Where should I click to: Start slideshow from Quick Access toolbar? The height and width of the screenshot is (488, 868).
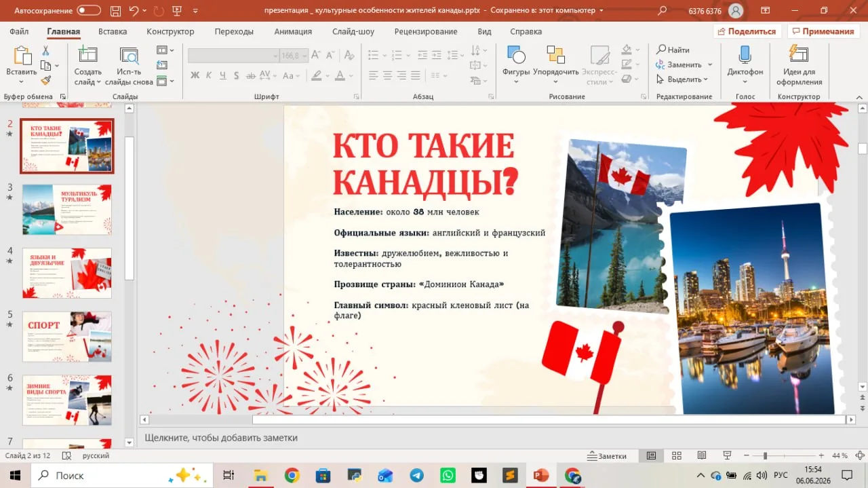click(177, 10)
